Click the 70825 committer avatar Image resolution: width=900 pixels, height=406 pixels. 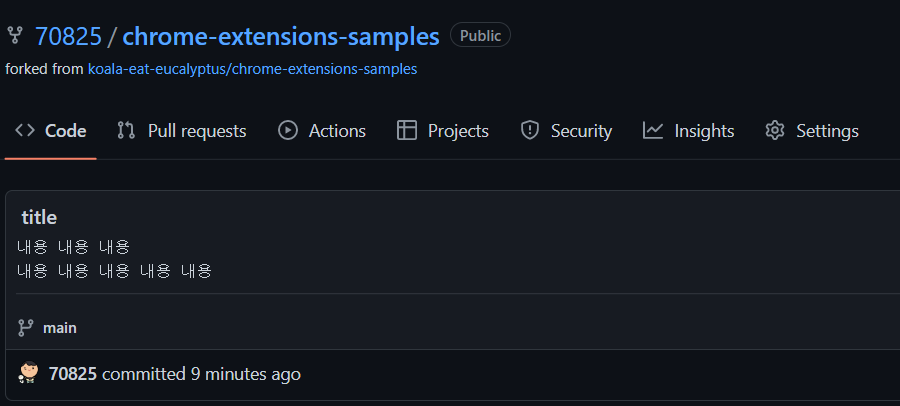tap(29, 374)
